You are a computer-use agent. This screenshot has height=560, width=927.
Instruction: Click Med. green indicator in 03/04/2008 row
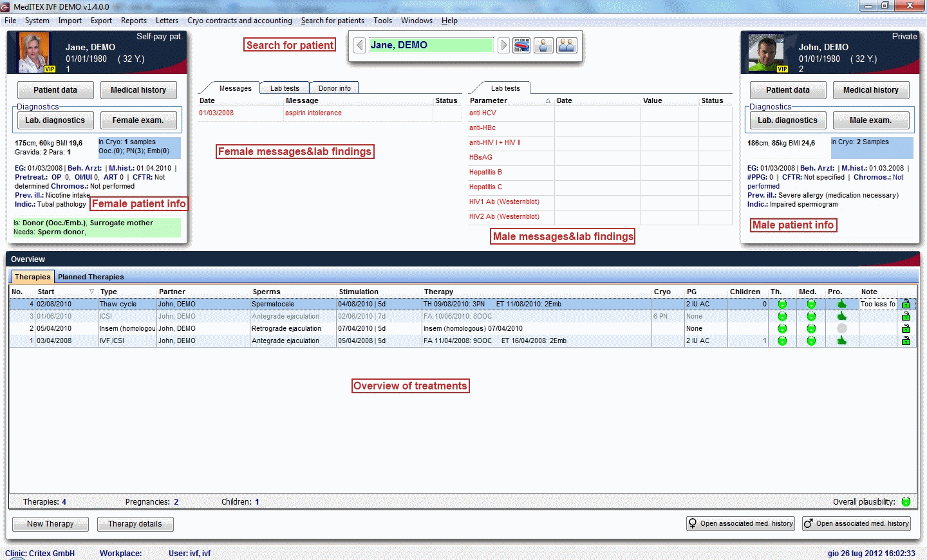tap(811, 341)
